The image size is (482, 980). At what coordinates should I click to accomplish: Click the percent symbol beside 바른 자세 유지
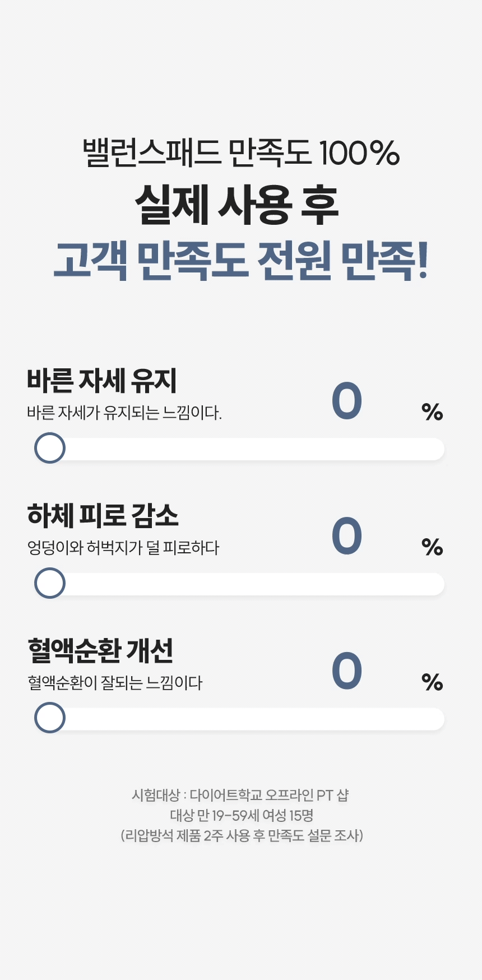tap(432, 412)
